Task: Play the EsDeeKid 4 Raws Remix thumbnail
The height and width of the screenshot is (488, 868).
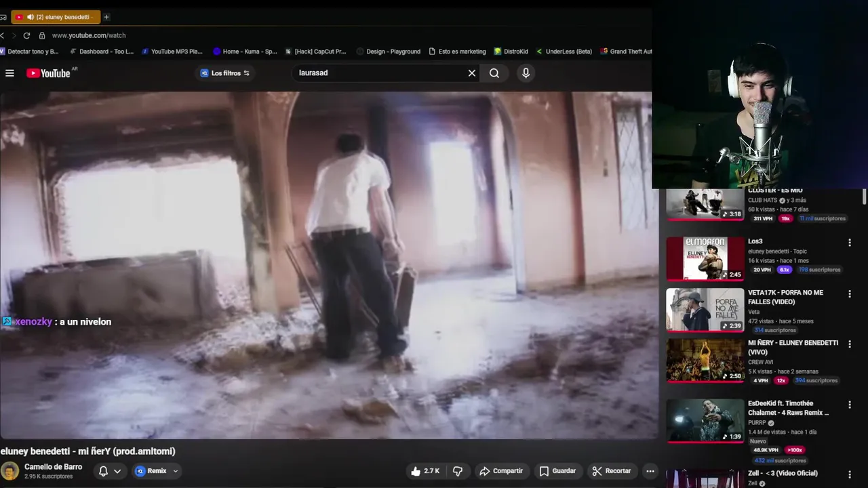Action: point(705,421)
